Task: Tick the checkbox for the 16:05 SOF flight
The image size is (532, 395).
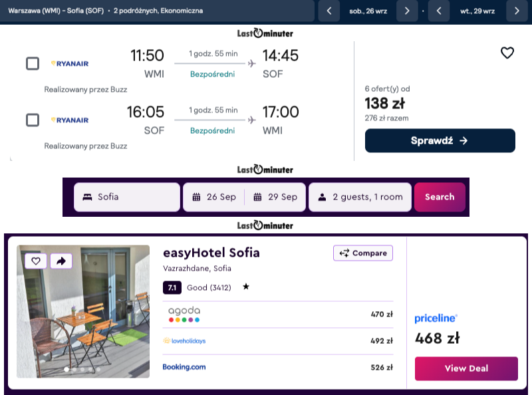Action: (x=33, y=120)
